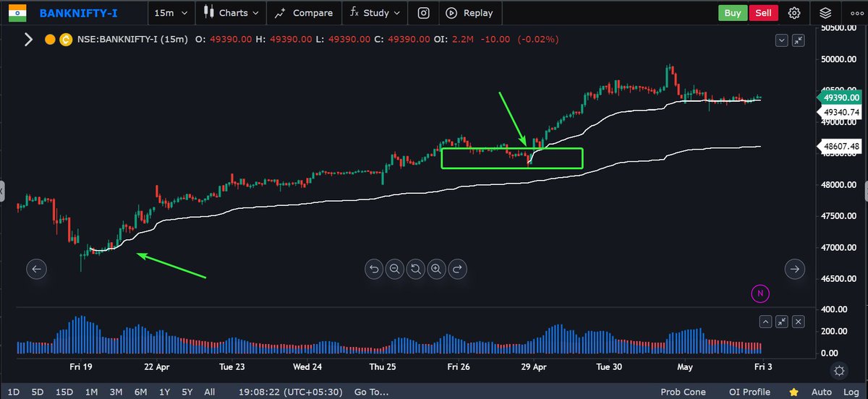Click the zoom out magnifier
868x399 pixels.
point(395,269)
